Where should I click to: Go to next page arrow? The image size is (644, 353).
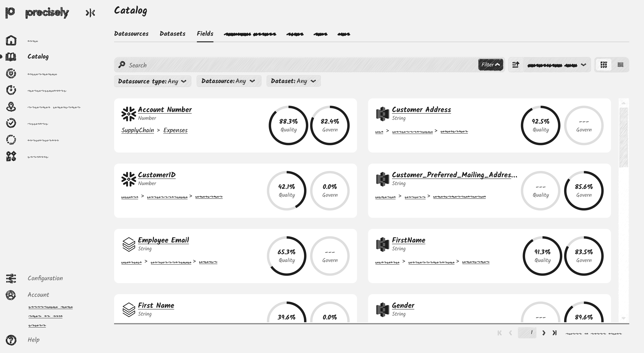(x=543, y=333)
